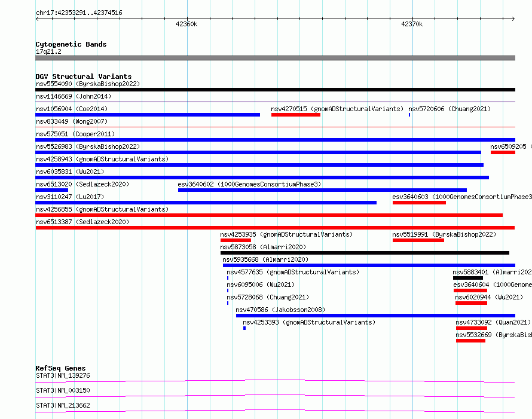Click the 17q21.2 cytogenetic band bar

click(275, 58)
